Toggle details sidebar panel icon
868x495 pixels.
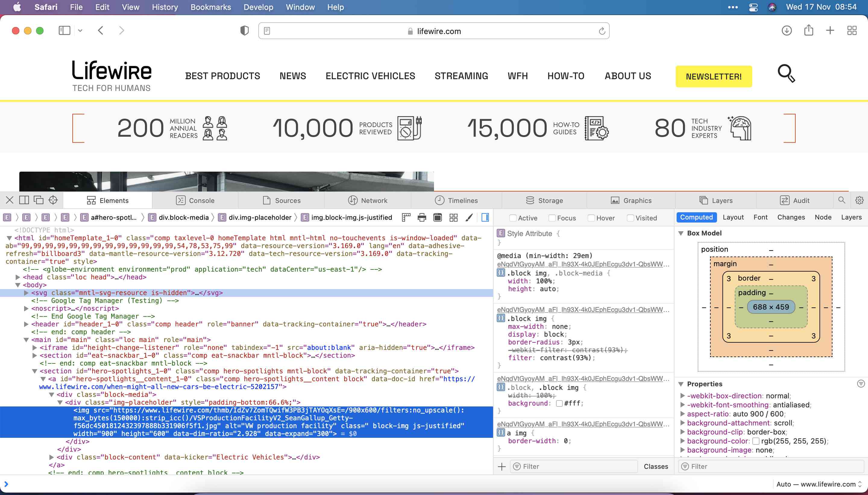coord(485,217)
